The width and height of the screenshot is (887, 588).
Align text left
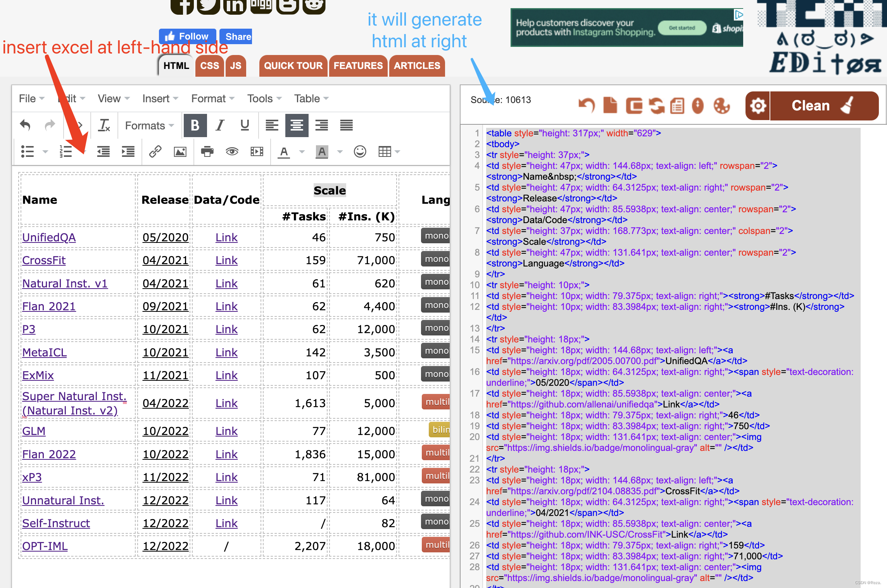(272, 125)
